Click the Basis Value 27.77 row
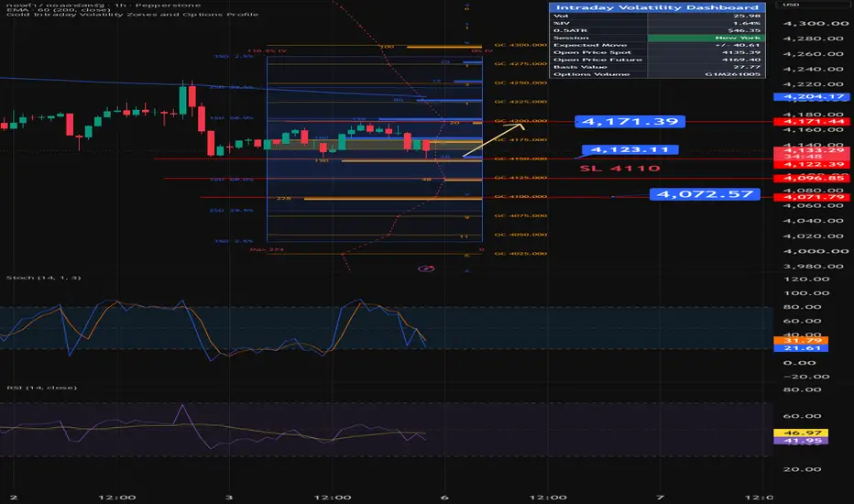854x504 pixels. tap(657, 67)
